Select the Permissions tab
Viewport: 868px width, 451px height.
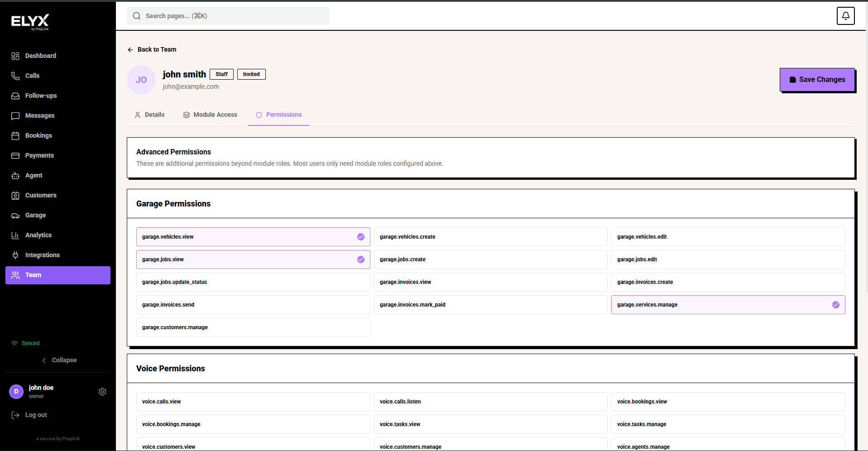278,115
